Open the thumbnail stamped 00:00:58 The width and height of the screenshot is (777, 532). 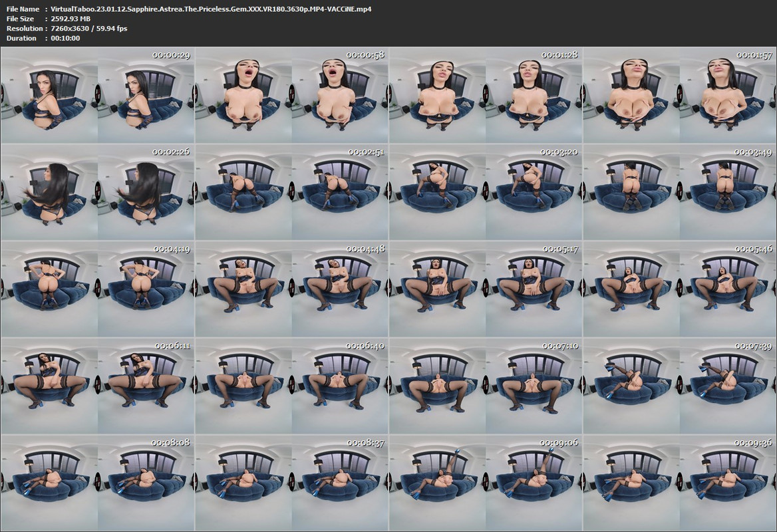pyautogui.click(x=292, y=95)
